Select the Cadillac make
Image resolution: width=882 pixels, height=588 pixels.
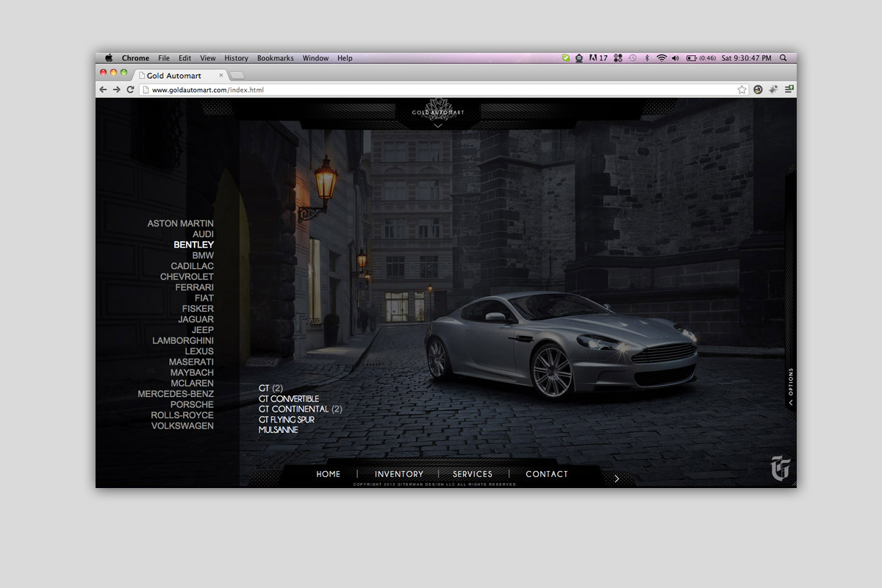[193, 266]
